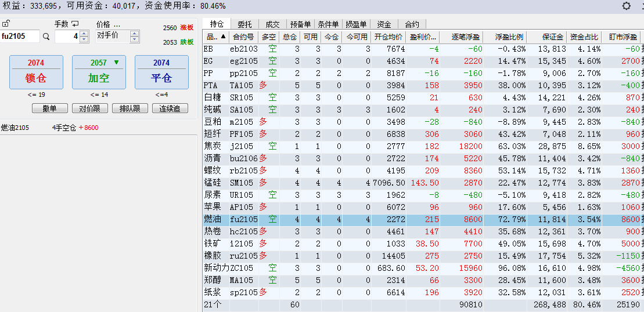644x312 pixels.
Task: Select the 橡胶 ru2105 row
Action: (423, 255)
